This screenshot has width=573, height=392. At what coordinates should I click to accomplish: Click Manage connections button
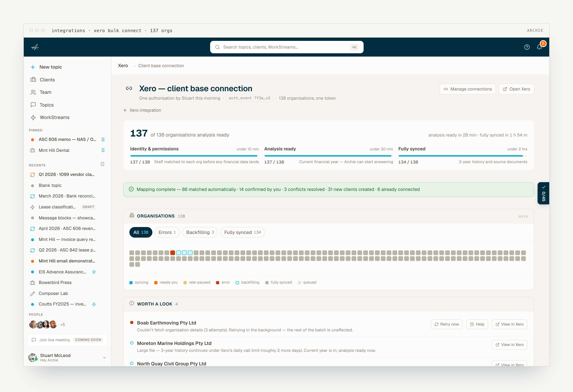coord(468,89)
